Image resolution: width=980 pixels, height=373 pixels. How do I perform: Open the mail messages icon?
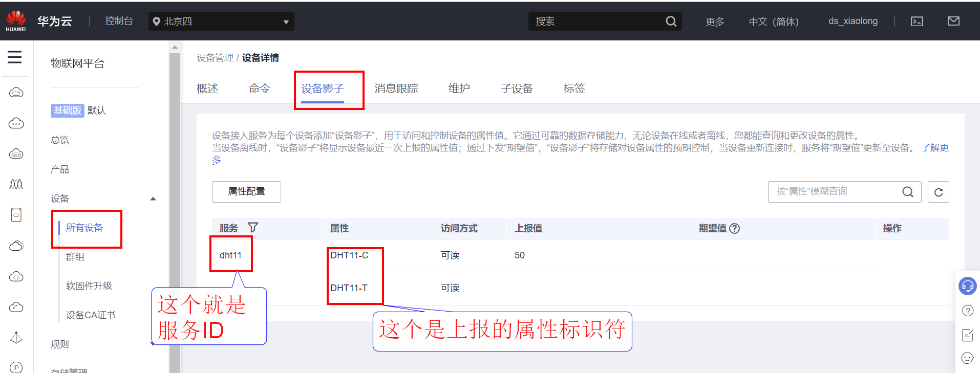[953, 21]
